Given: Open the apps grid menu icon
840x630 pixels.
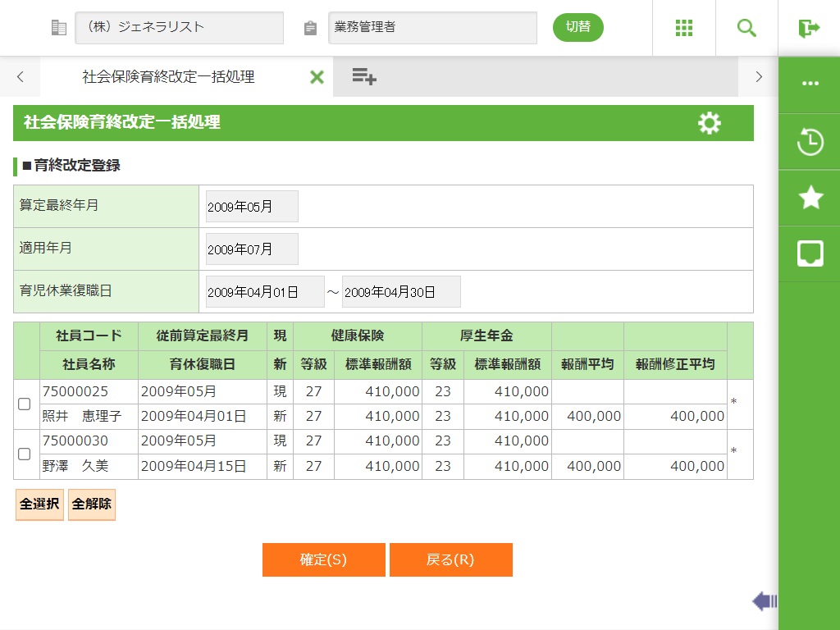Looking at the screenshot, I should 684,28.
